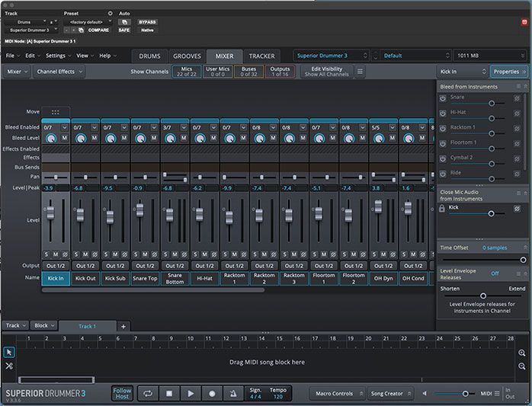The image size is (532, 406).
Task: Click the phase icon next to Snare bleed
Action: point(517,98)
